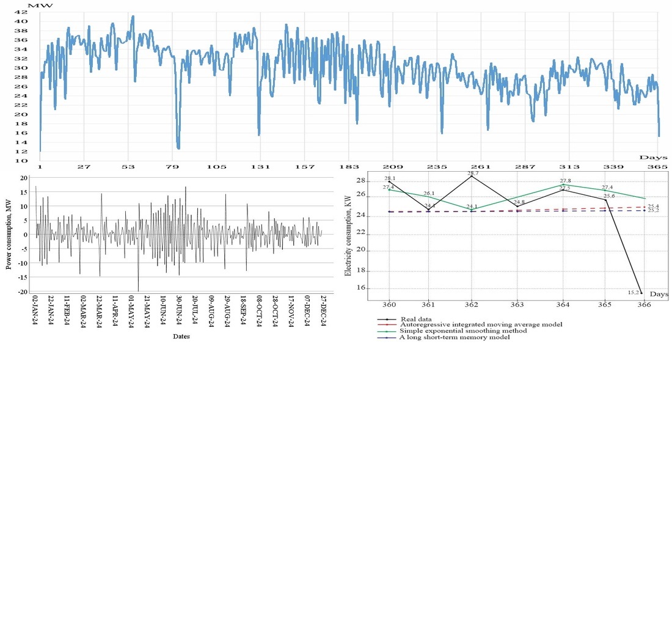Open the Days axis label on the forecast chart
The height and width of the screenshot is (619, 672).
tap(659, 294)
